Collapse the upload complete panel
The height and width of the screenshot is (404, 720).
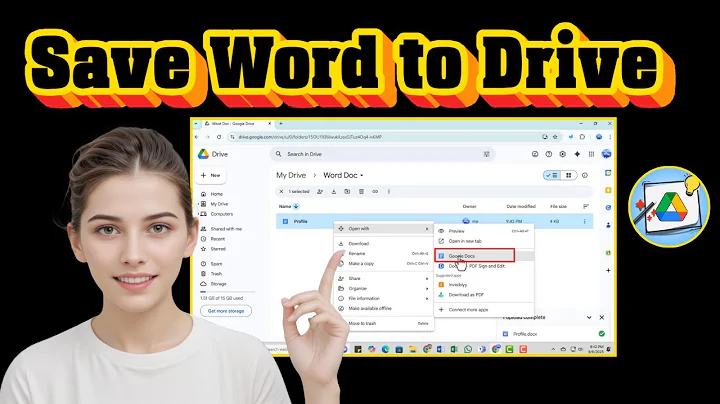coord(589,317)
